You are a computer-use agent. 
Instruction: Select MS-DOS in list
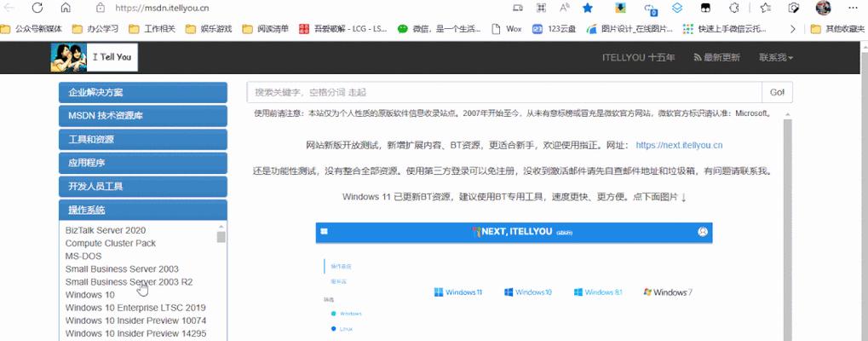tap(83, 257)
